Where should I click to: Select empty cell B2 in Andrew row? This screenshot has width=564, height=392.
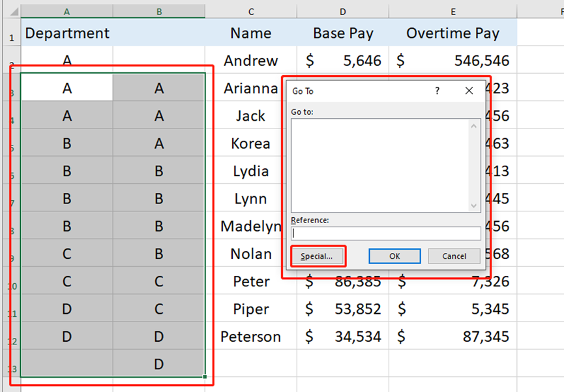[x=159, y=60]
